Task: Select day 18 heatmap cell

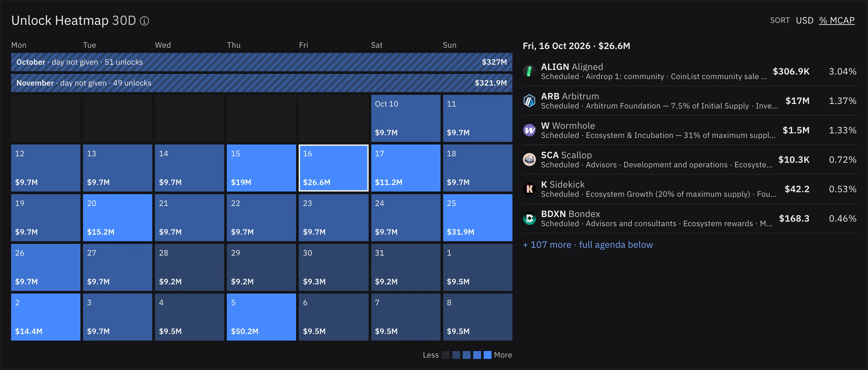Action: [x=477, y=168]
